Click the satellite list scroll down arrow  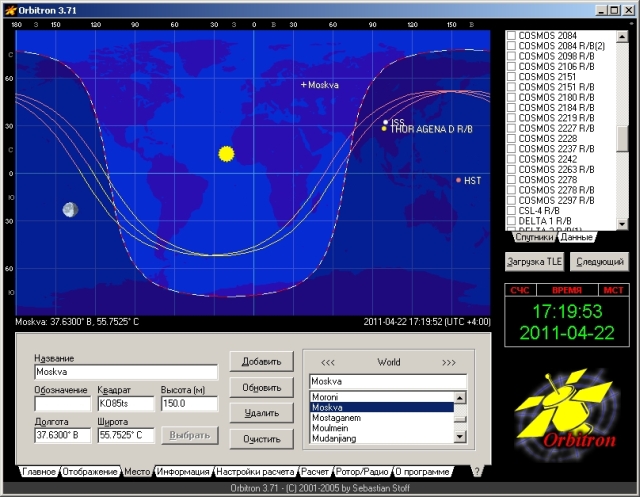click(x=622, y=224)
